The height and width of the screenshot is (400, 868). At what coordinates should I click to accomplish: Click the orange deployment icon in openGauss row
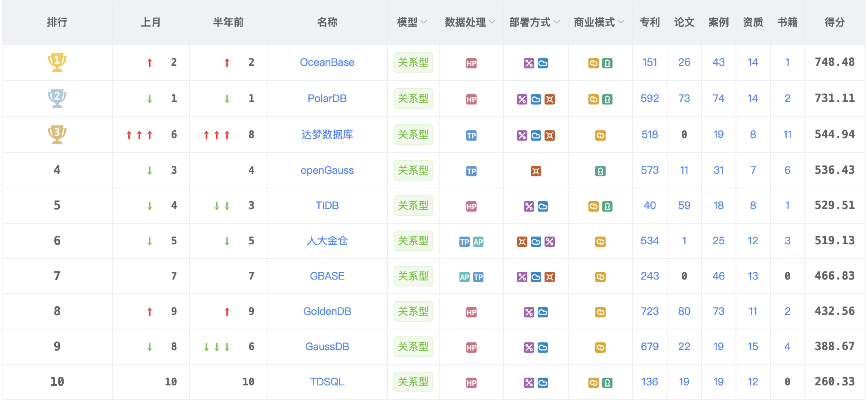coord(536,171)
